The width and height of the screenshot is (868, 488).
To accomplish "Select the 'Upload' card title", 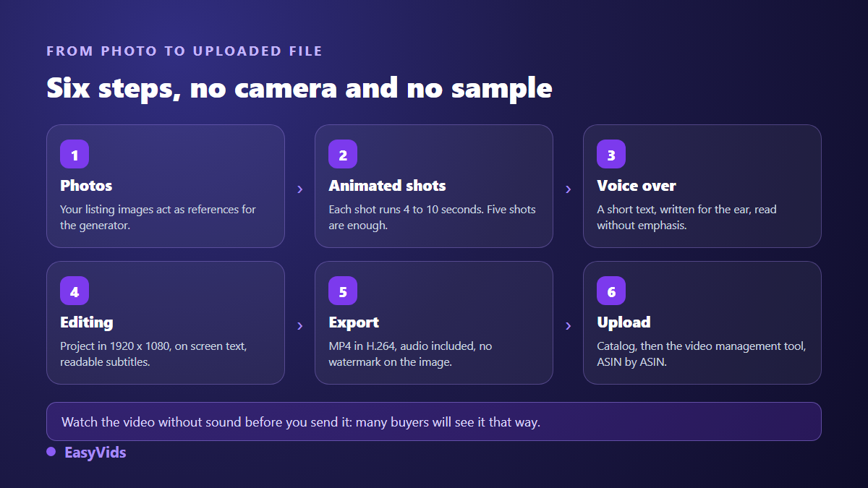I will pos(624,322).
